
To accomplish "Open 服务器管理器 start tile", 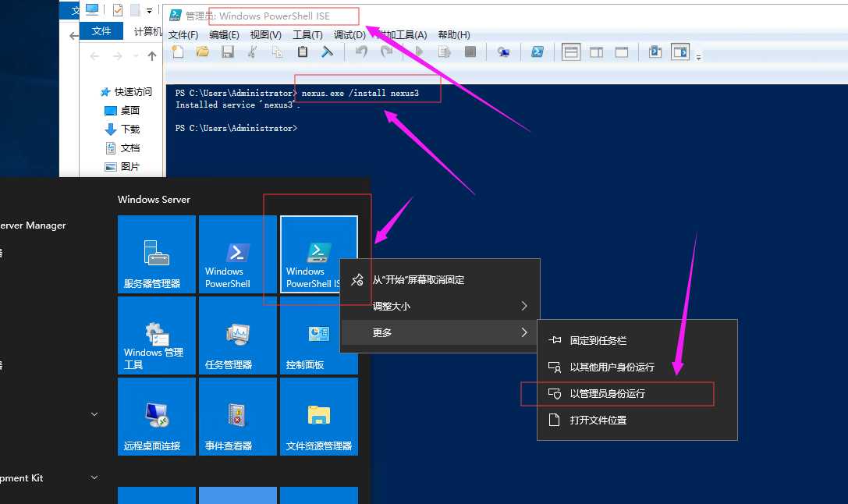I will (157, 254).
